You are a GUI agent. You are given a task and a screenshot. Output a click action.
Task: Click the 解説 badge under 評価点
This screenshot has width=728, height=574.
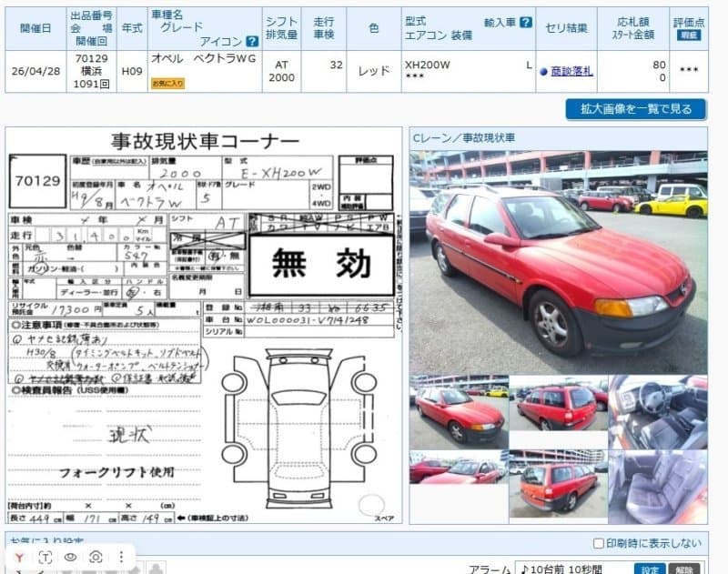pyautogui.click(x=689, y=35)
